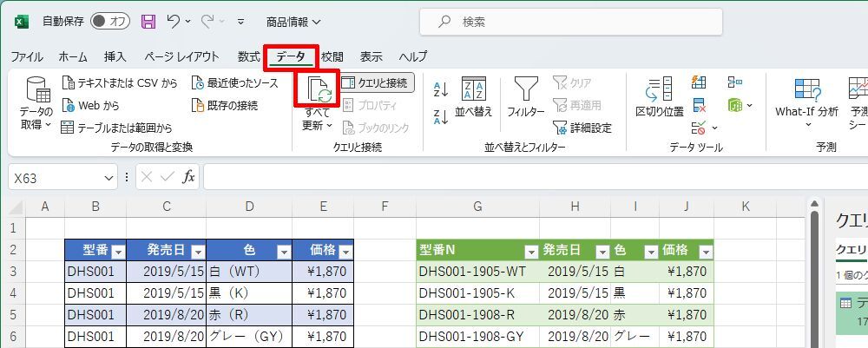
Task: Click the Undo arrow icon
Action: (174, 21)
